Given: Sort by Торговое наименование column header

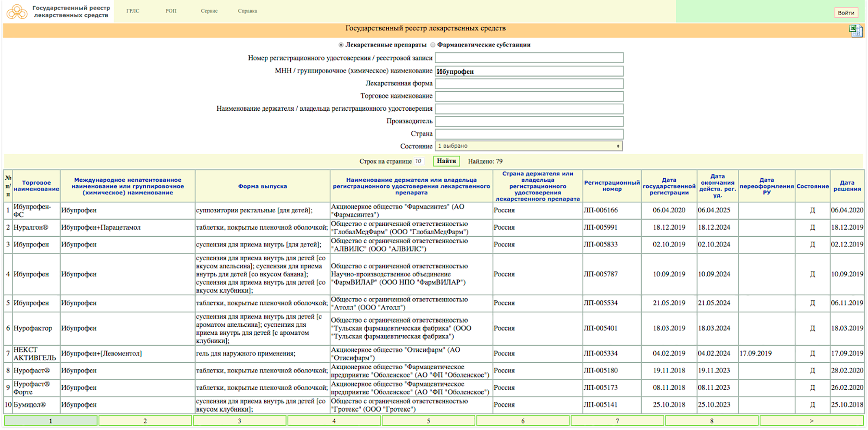Looking at the screenshot, I should (36, 186).
